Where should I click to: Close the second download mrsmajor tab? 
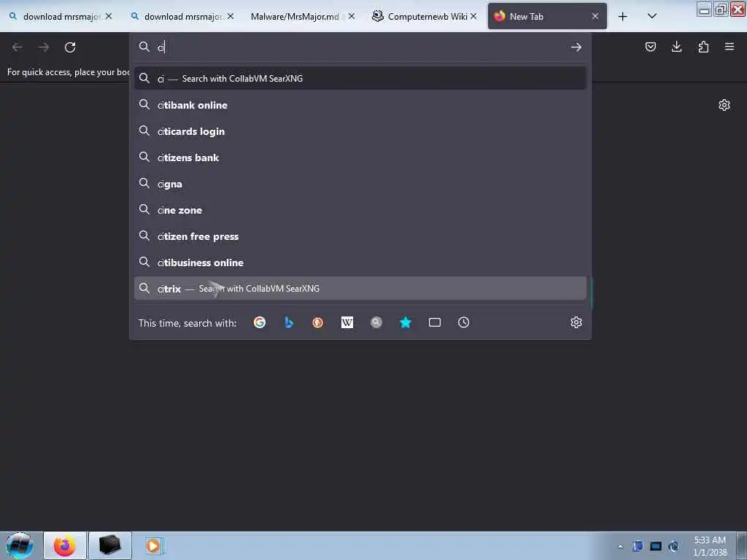coord(231,16)
